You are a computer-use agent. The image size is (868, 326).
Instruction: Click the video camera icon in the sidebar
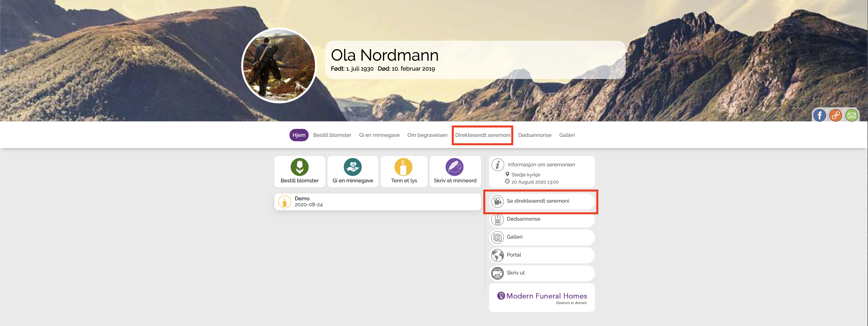tap(497, 201)
